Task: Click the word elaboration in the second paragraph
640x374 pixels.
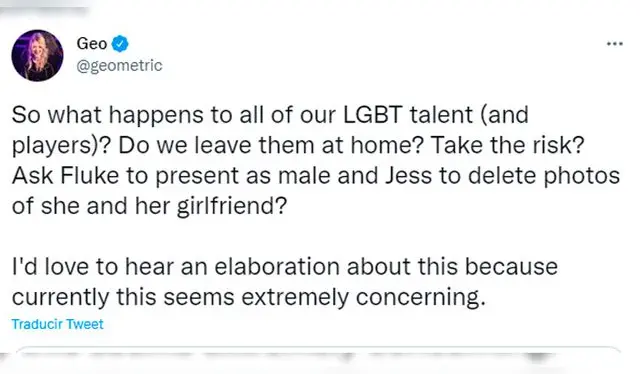Action: click(277, 267)
